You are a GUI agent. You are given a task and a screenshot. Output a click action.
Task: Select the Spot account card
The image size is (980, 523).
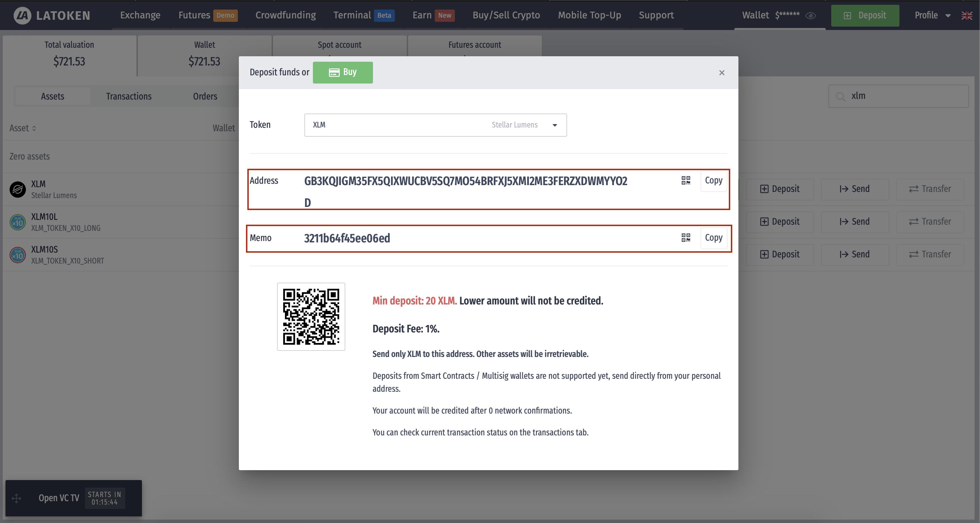tap(340, 46)
